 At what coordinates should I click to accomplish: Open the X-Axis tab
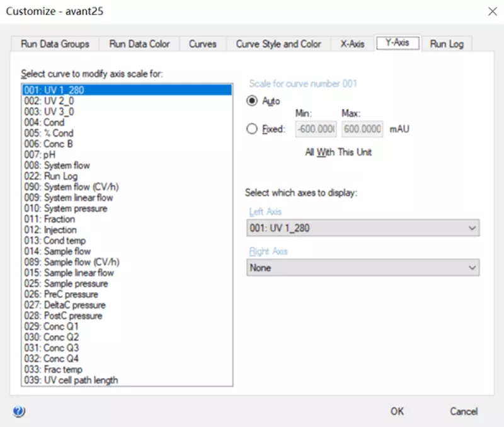(352, 44)
